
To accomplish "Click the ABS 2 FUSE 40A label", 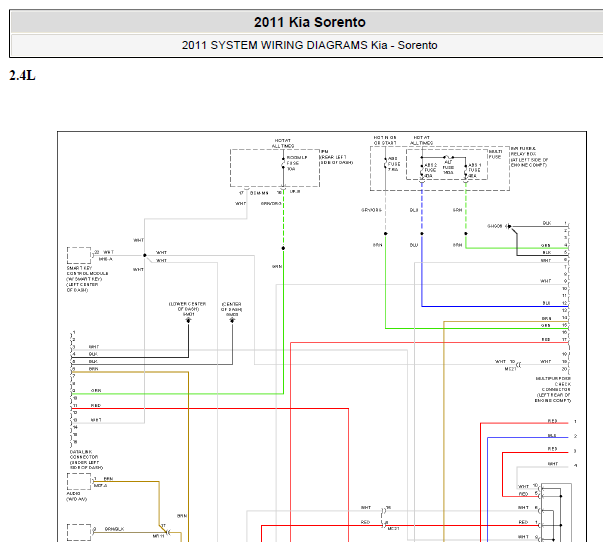I will (430, 170).
